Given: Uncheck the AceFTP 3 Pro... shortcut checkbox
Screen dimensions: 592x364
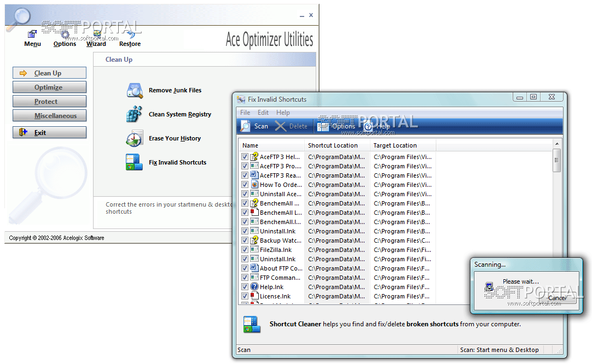Looking at the screenshot, I should point(245,166).
